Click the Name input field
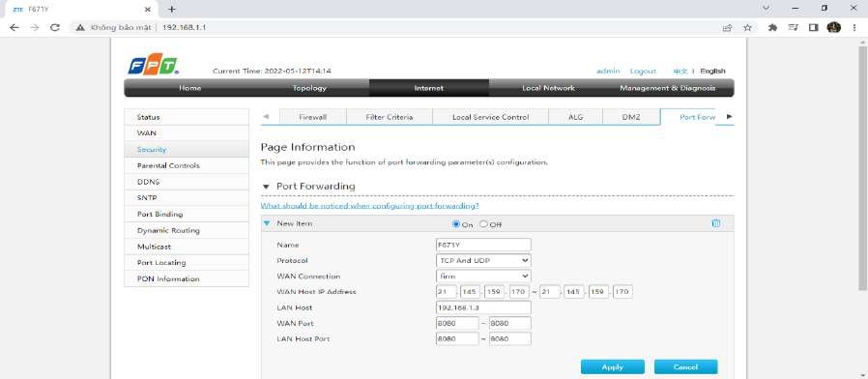Image resolution: width=868 pixels, height=379 pixels. [483, 245]
